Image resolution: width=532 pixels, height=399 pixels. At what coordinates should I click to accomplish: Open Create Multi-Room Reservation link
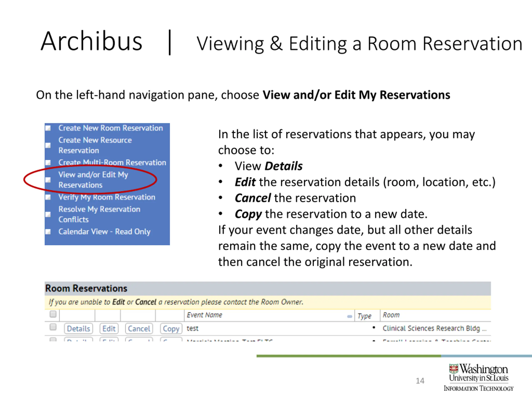click(112, 162)
